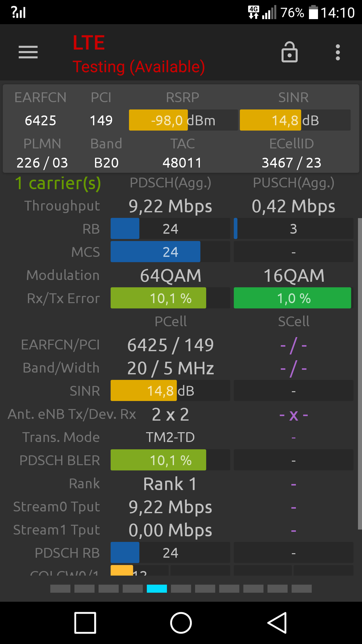Tap the battery icon in status bar

pos(313,12)
